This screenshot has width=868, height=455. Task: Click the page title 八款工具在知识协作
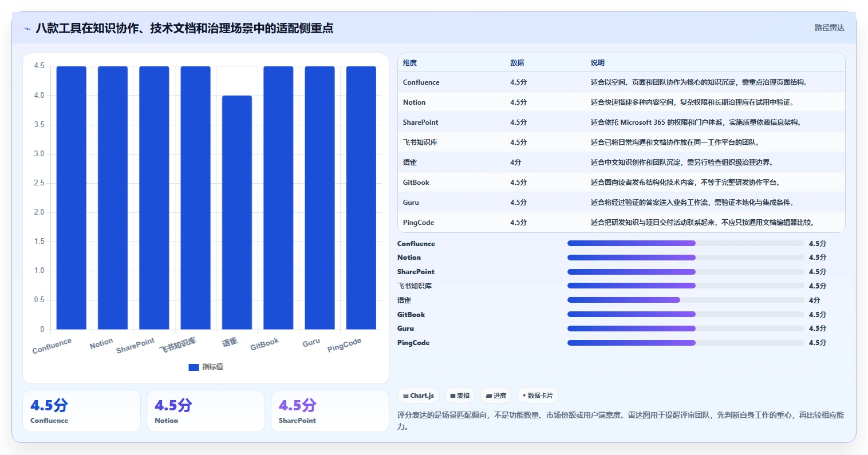(x=184, y=28)
